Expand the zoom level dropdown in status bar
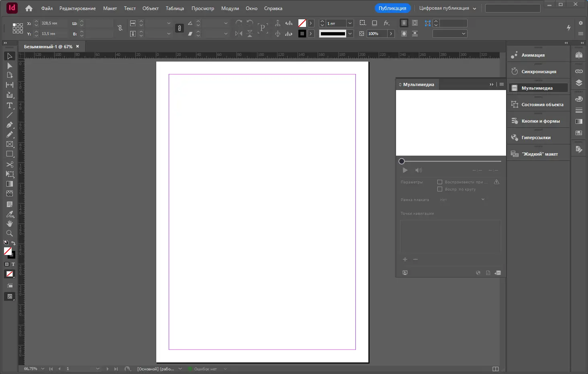The height and width of the screenshot is (374, 588). click(x=43, y=369)
